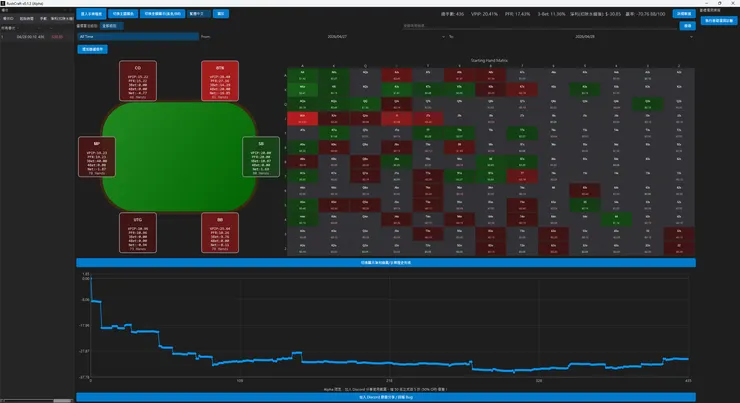The height and width of the screenshot is (403, 740).
Task: Click the VPIP: 20.41% statistic
Action: point(484,14)
